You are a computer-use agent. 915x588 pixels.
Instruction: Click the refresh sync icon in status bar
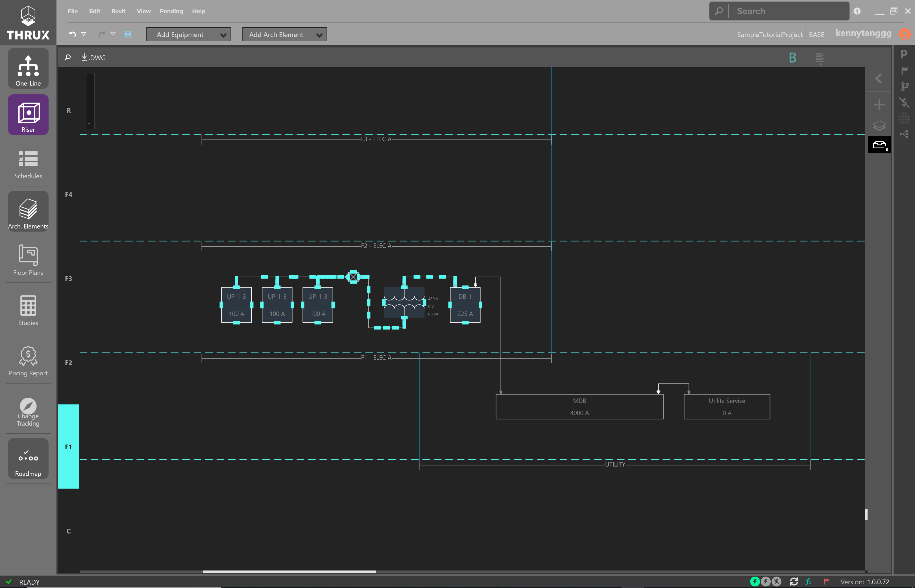pos(794,582)
